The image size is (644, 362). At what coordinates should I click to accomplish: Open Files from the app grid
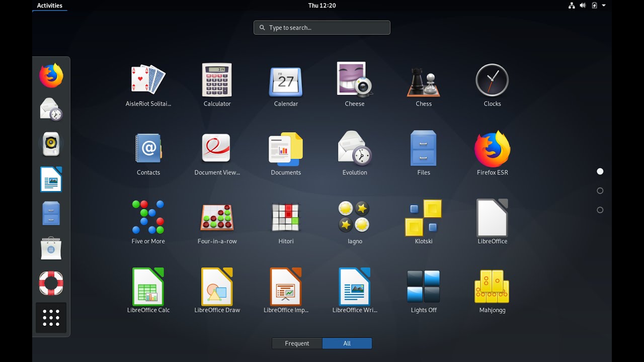pos(424,148)
